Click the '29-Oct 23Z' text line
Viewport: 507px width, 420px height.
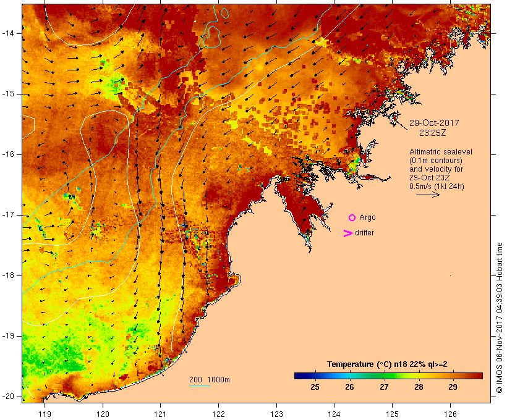click(x=429, y=178)
